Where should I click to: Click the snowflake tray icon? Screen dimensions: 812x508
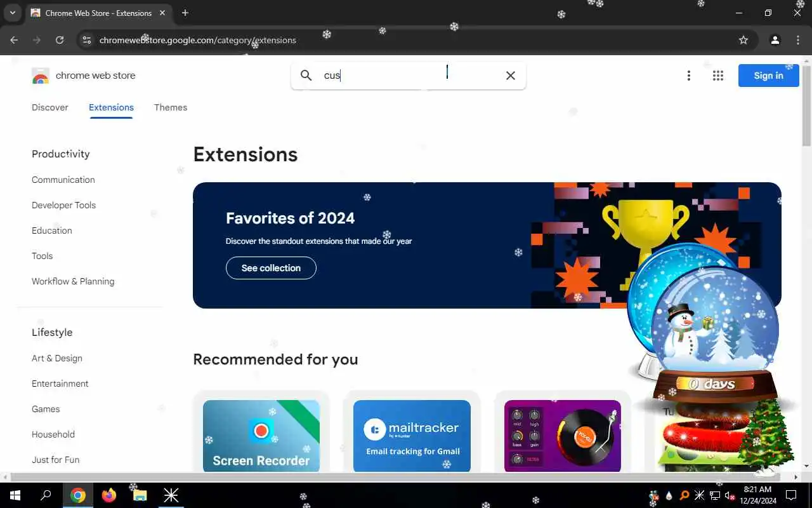click(x=700, y=495)
